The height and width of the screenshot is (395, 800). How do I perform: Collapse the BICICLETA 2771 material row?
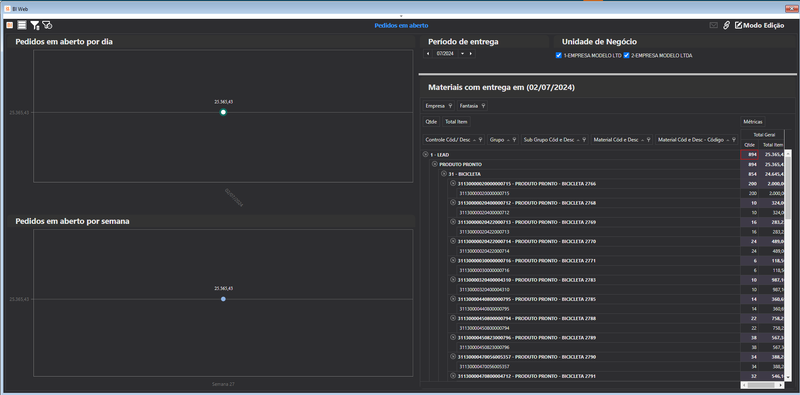453,260
